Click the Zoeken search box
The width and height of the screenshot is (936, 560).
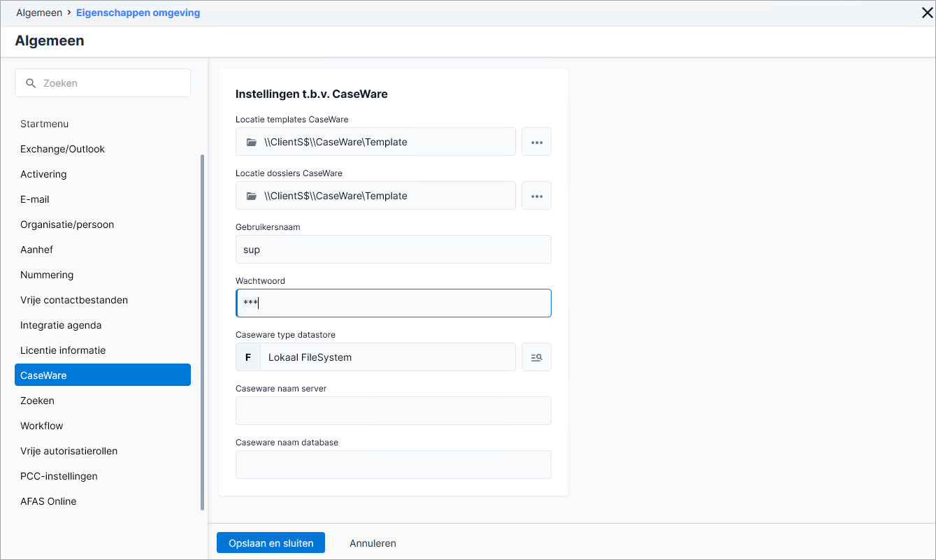103,83
